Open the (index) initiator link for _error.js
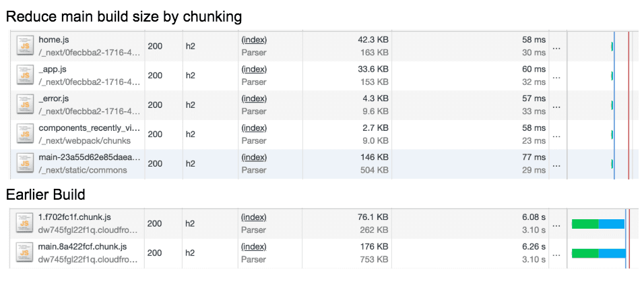The image size is (644, 282). pyautogui.click(x=253, y=99)
